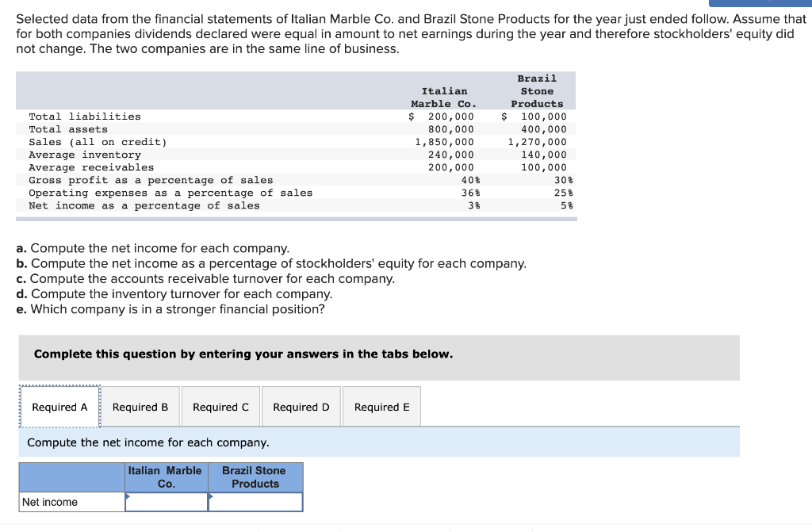This screenshot has width=812, height=532.
Task: Click the Total liabilities row label
Action: click(85, 117)
